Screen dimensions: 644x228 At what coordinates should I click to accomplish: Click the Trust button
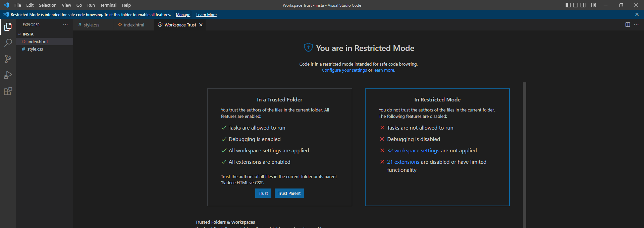(263, 193)
